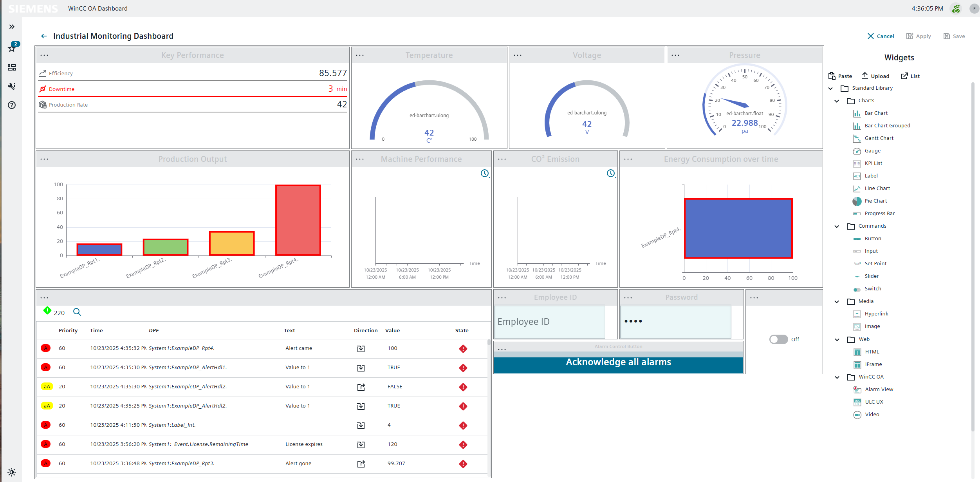Click the Employee ID input field

550,322
